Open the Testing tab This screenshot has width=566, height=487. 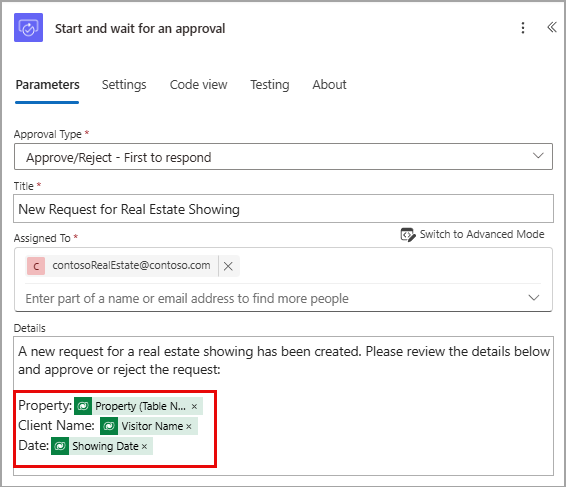(x=270, y=85)
